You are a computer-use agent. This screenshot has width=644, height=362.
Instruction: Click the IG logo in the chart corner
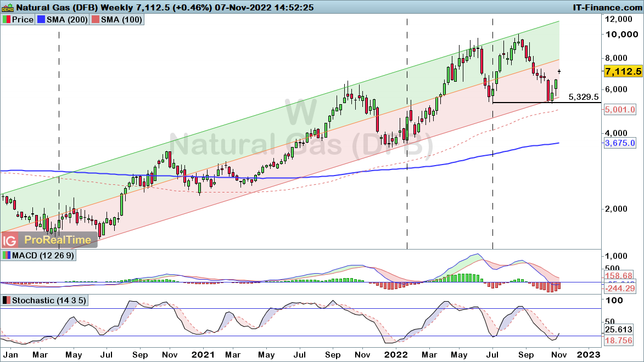click(9, 240)
